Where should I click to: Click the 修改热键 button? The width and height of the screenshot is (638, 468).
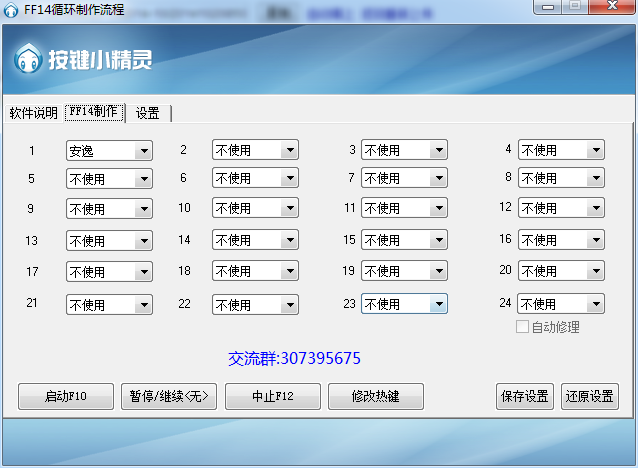pos(376,396)
